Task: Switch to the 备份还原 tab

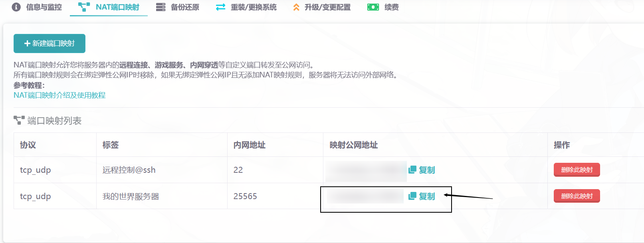Action: (185, 7)
